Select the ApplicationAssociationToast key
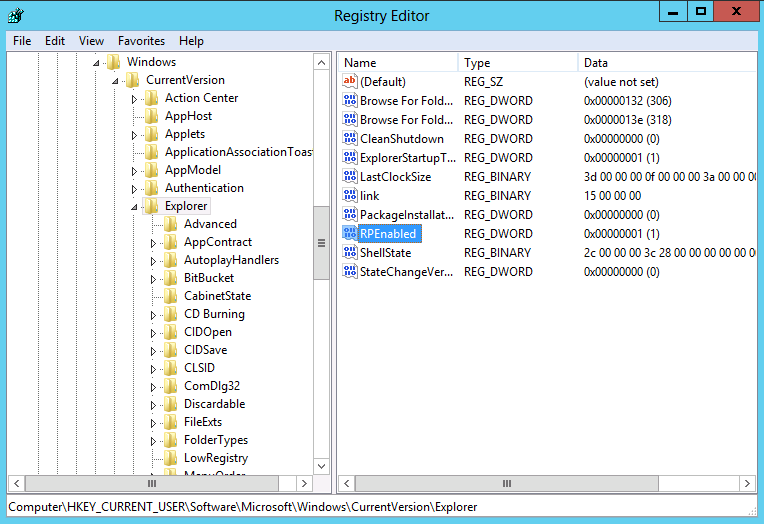764x524 pixels. (x=238, y=152)
